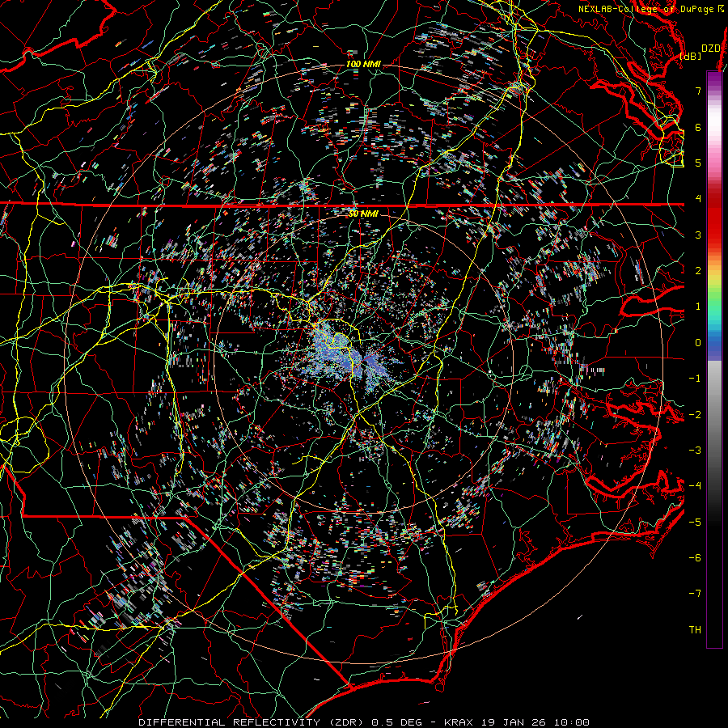Viewport: 728px width, 728px height.
Task: Click the [dB] unit label
Action: coord(691,56)
